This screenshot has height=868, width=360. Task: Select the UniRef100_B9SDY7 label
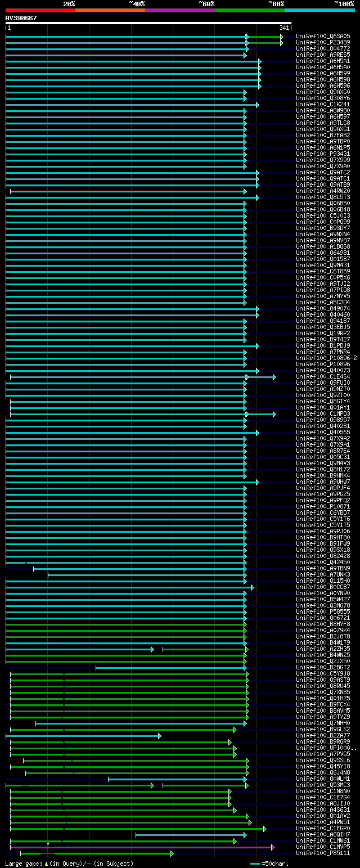[x=323, y=228]
